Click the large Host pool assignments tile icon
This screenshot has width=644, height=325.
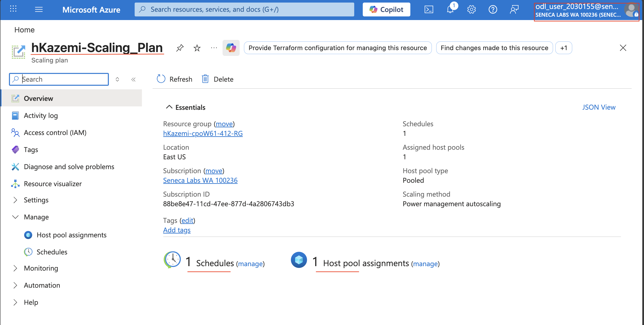(299, 260)
